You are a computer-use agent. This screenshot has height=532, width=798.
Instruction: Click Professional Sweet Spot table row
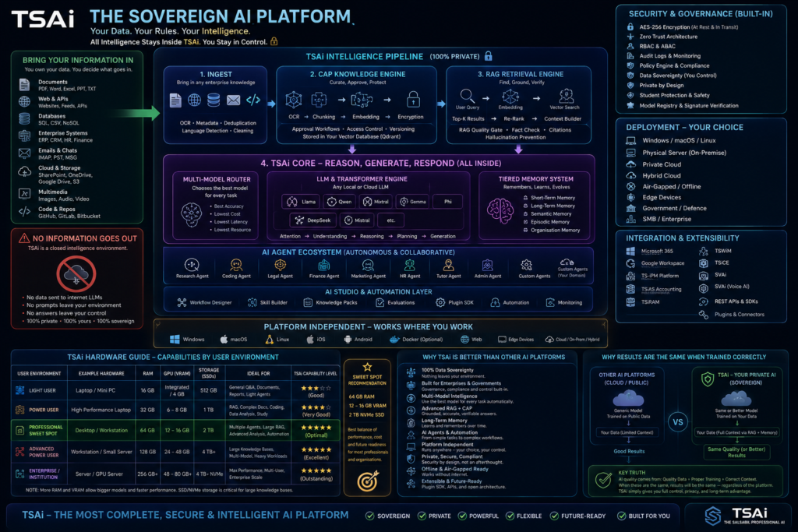coord(175,430)
